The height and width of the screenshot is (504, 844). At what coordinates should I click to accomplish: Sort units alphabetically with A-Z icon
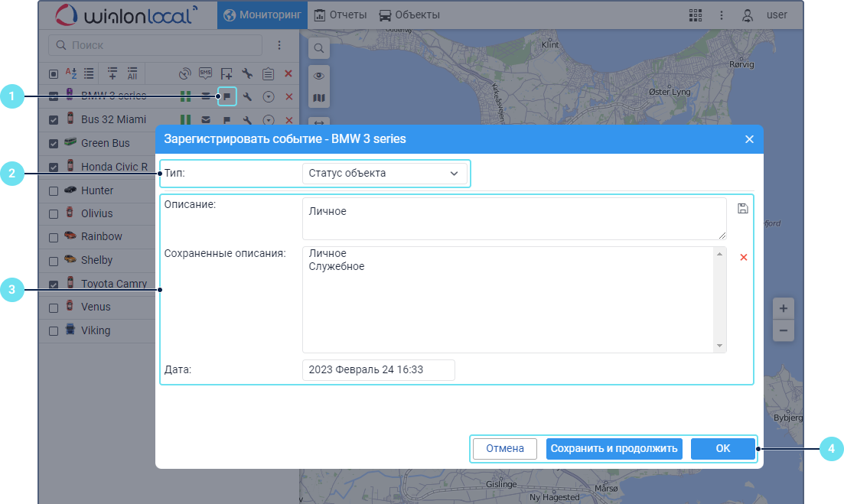(71, 73)
